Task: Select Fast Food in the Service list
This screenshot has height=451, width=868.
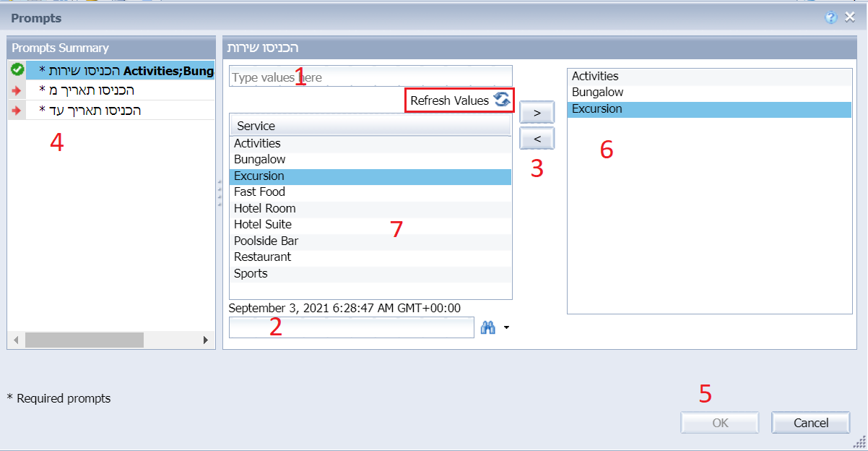Action: (260, 192)
